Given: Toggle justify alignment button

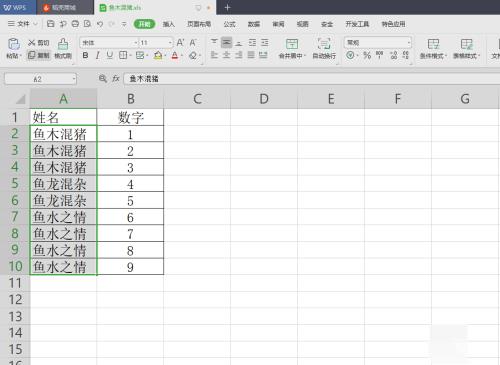Looking at the screenshot, I should click(251, 55).
